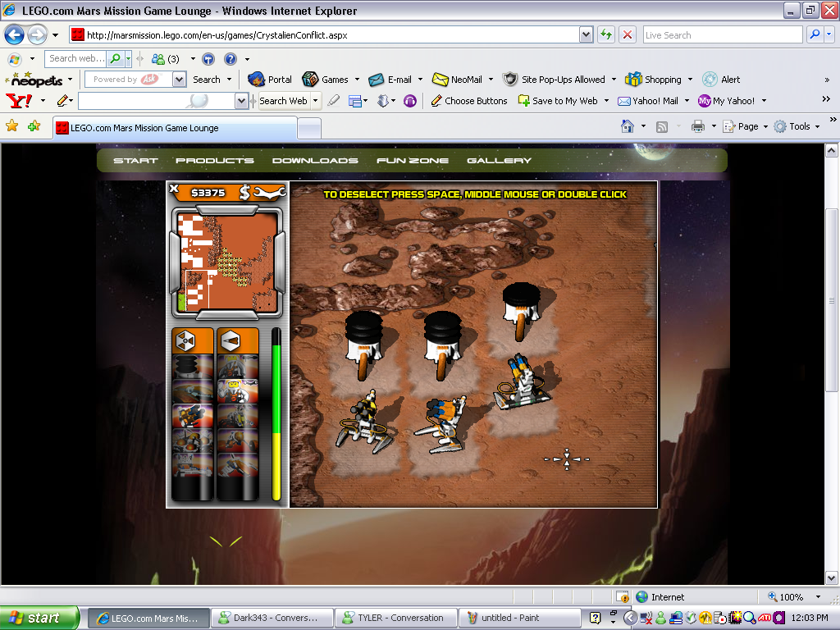Refresh the page with the green arrows
840x630 pixels.
(x=606, y=34)
